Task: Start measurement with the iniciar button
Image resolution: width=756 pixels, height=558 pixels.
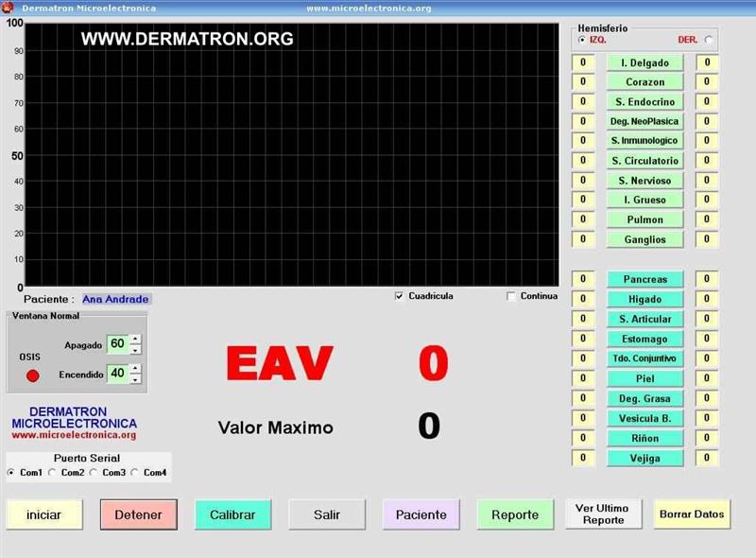Action: [44, 514]
